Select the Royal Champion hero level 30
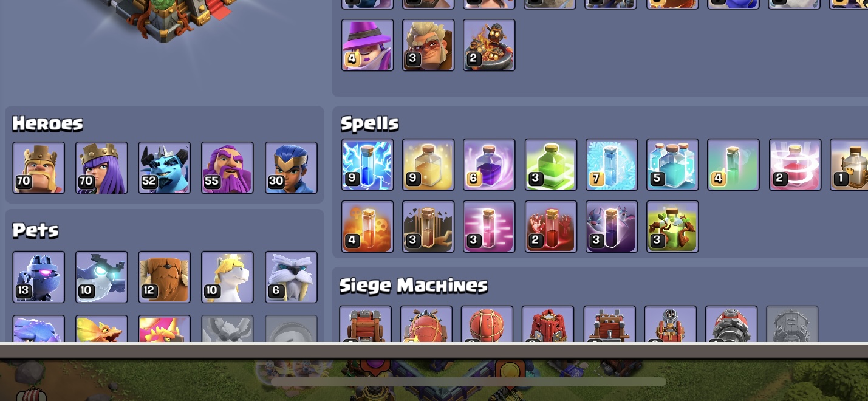 coord(291,168)
